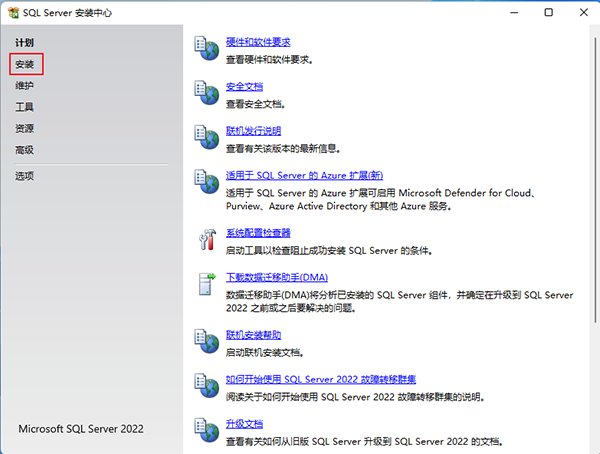
Task: Click the server download icon for DMA
Action: 207,284
